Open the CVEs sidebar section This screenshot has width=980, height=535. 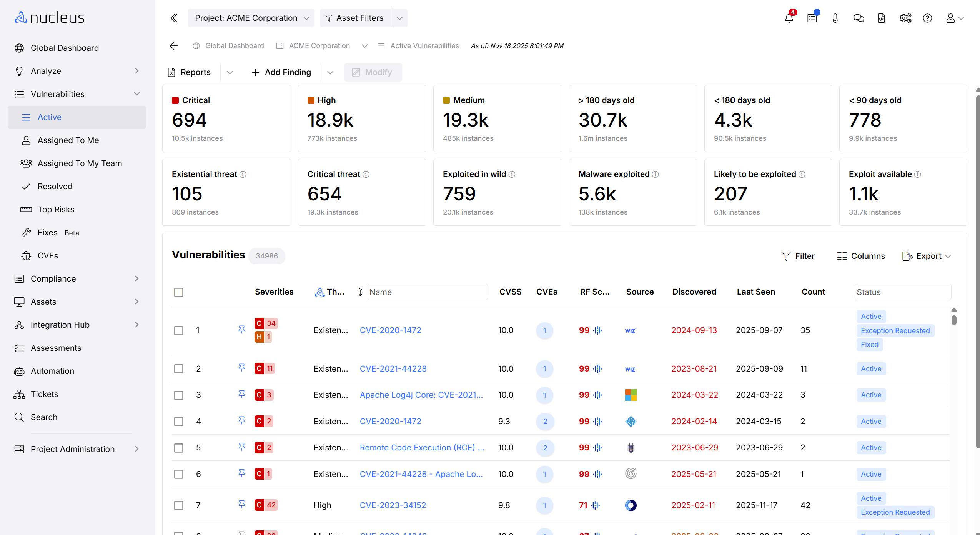click(x=48, y=255)
